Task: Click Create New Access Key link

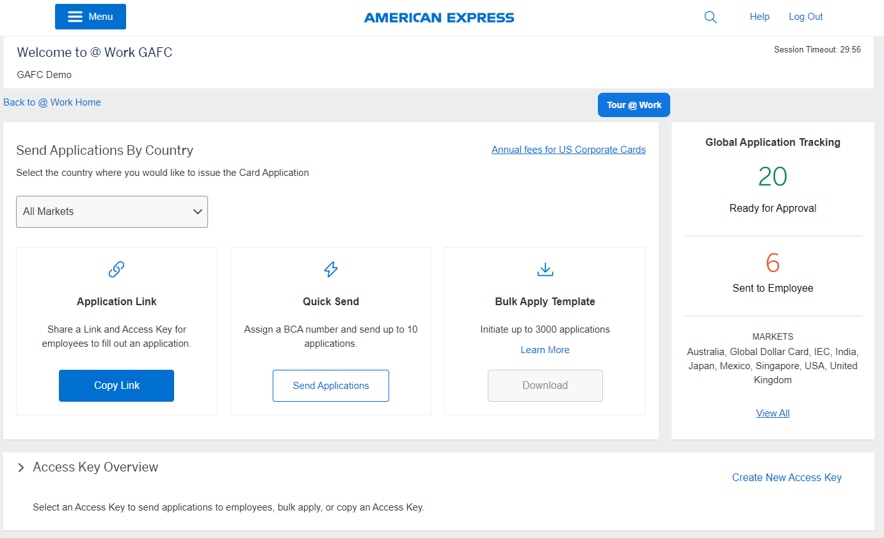Action: [x=786, y=478]
